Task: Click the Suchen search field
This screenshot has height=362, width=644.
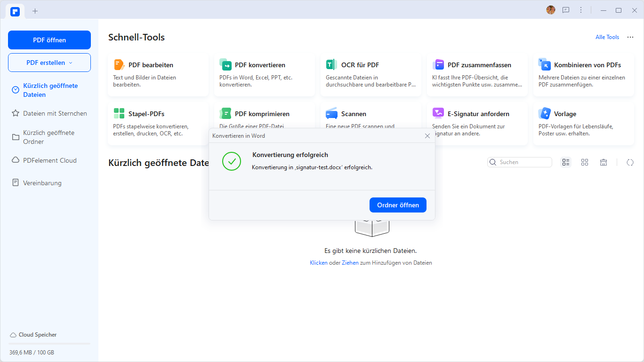Action: click(x=520, y=162)
